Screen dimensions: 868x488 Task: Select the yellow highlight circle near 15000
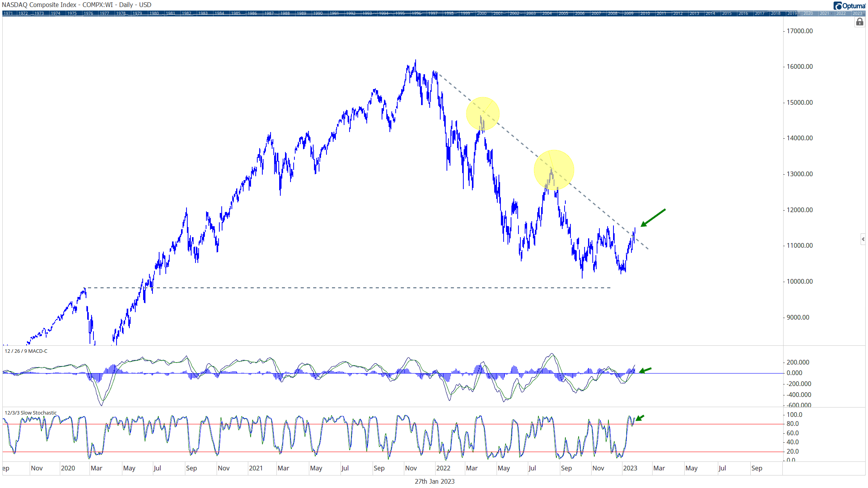point(483,114)
